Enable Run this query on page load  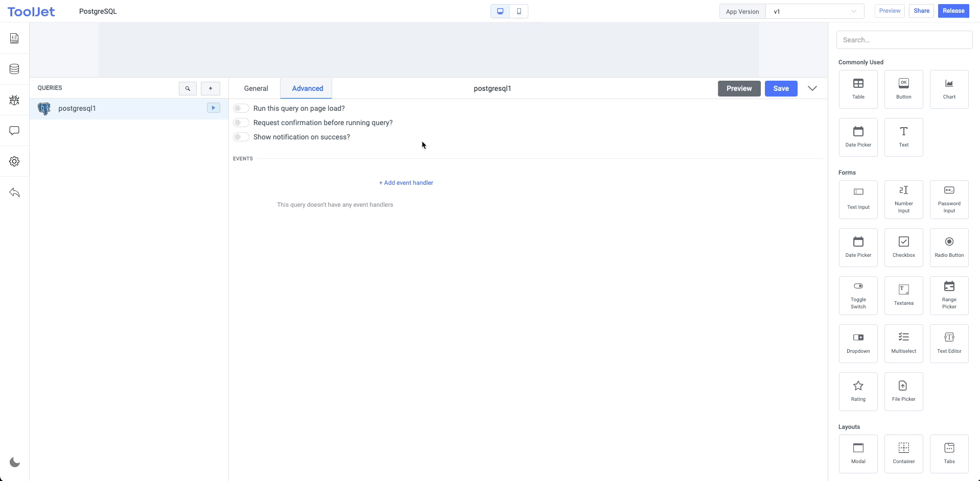click(241, 108)
